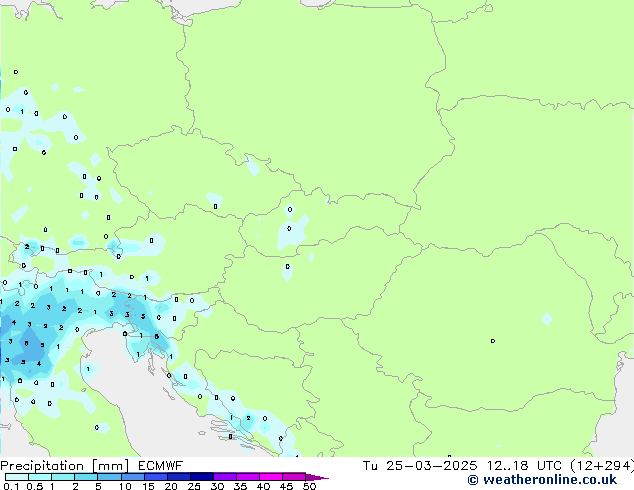Click the lone '0' marker in Romania
The height and width of the screenshot is (490, 634).
492,341
